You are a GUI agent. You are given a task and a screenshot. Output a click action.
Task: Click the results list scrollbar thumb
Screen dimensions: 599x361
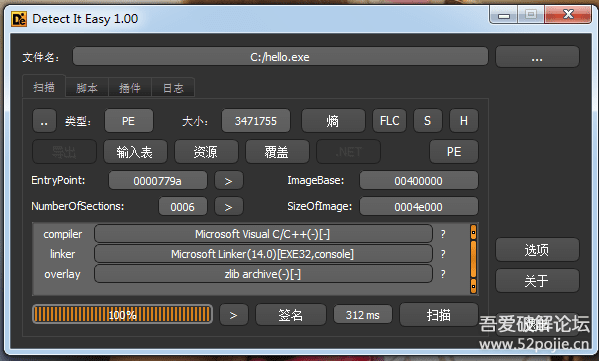click(x=473, y=259)
